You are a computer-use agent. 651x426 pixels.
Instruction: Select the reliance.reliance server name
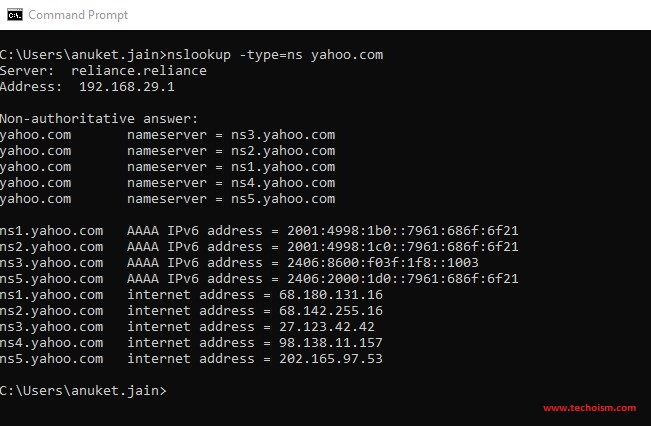point(139,71)
